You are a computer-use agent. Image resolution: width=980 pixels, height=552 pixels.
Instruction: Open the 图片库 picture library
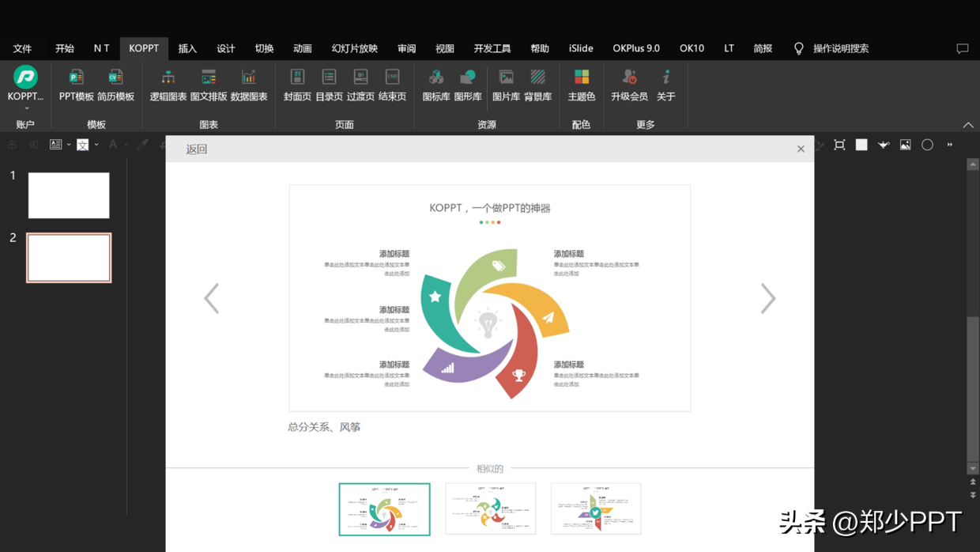506,85
